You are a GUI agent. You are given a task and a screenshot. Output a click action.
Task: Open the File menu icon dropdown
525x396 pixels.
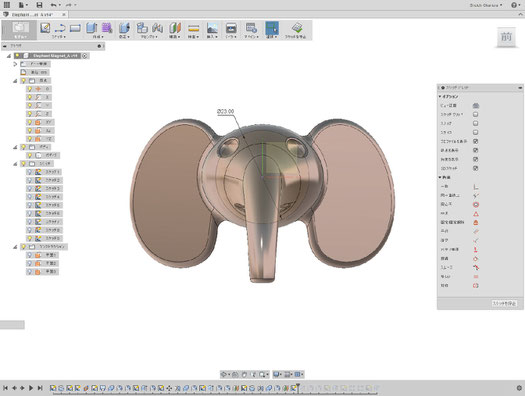pyautogui.click(x=23, y=5)
